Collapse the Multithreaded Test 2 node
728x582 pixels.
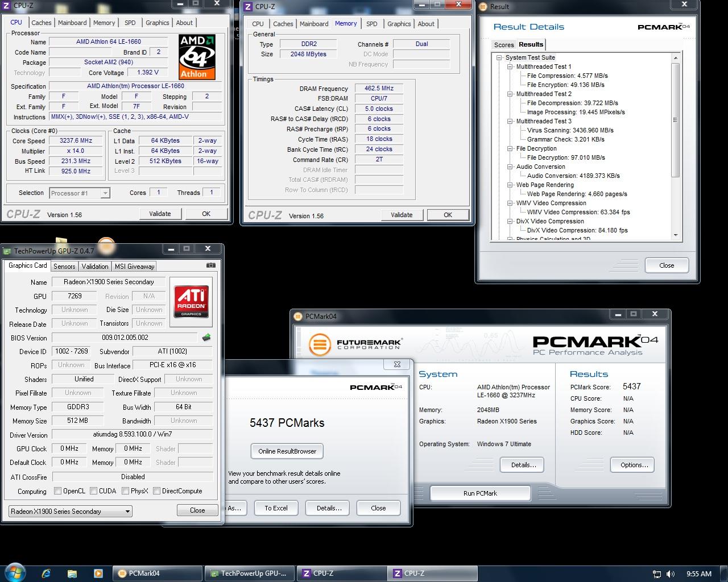(x=511, y=94)
